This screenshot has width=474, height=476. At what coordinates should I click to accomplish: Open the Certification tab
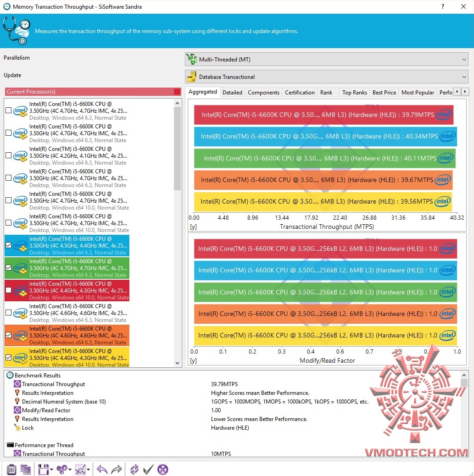[x=300, y=93]
